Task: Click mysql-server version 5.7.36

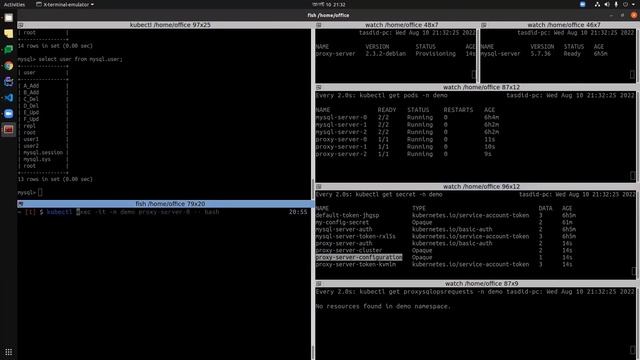Action: 540,54
